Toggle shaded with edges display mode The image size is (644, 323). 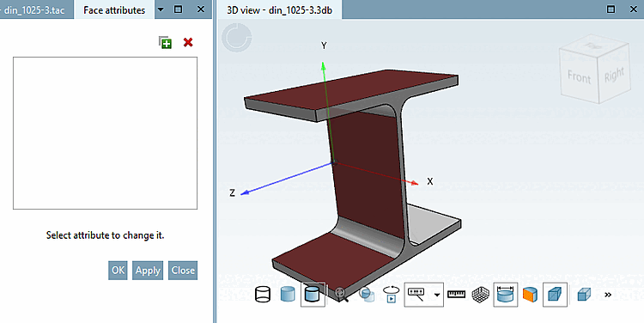313,295
